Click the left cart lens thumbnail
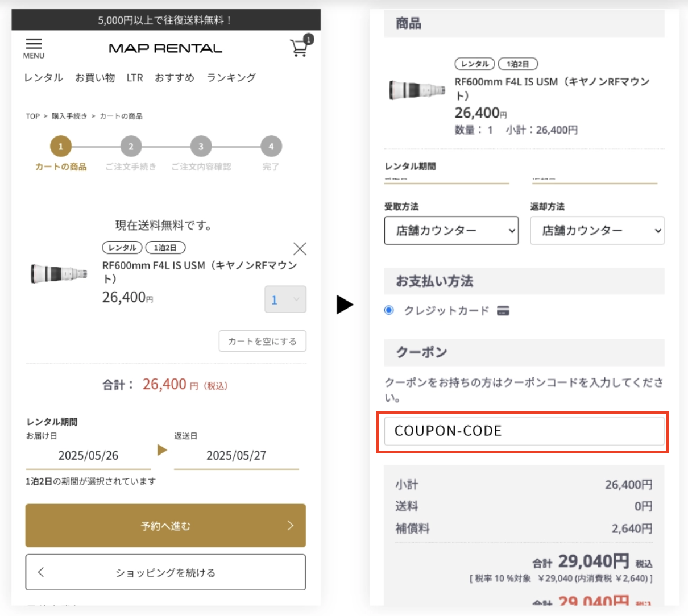This screenshot has width=688, height=616. pos(59,273)
